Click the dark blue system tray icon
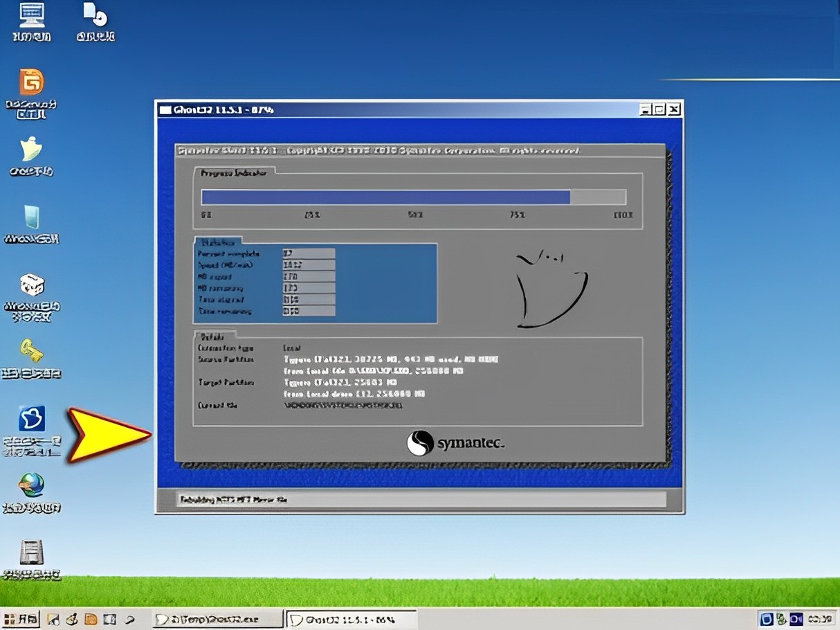Image resolution: width=840 pixels, height=630 pixels. pos(796,619)
